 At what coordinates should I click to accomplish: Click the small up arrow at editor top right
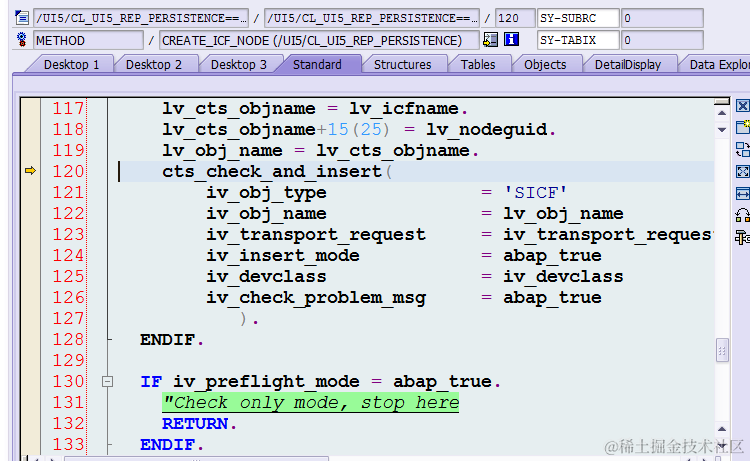pos(722,113)
